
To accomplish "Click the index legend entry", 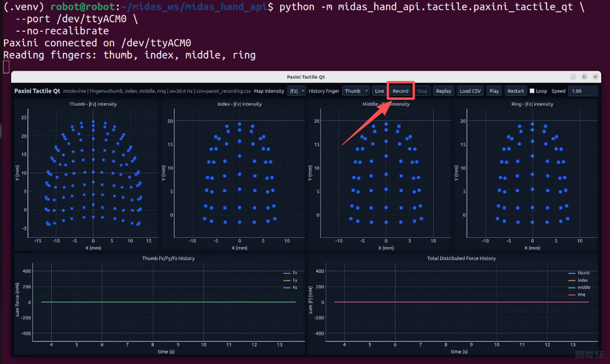I will (x=578, y=280).
